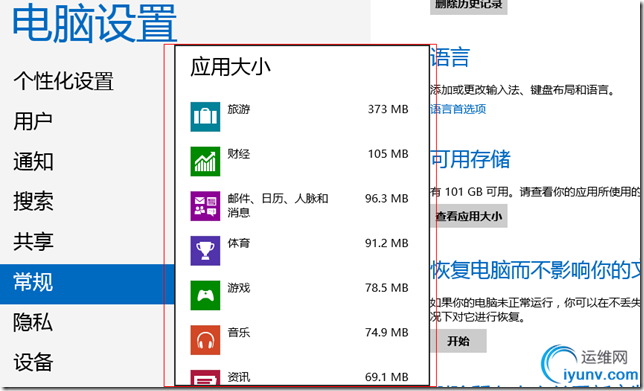The image size is (644, 391).
Task: Open the 共享 settings category
Action: [x=33, y=242]
